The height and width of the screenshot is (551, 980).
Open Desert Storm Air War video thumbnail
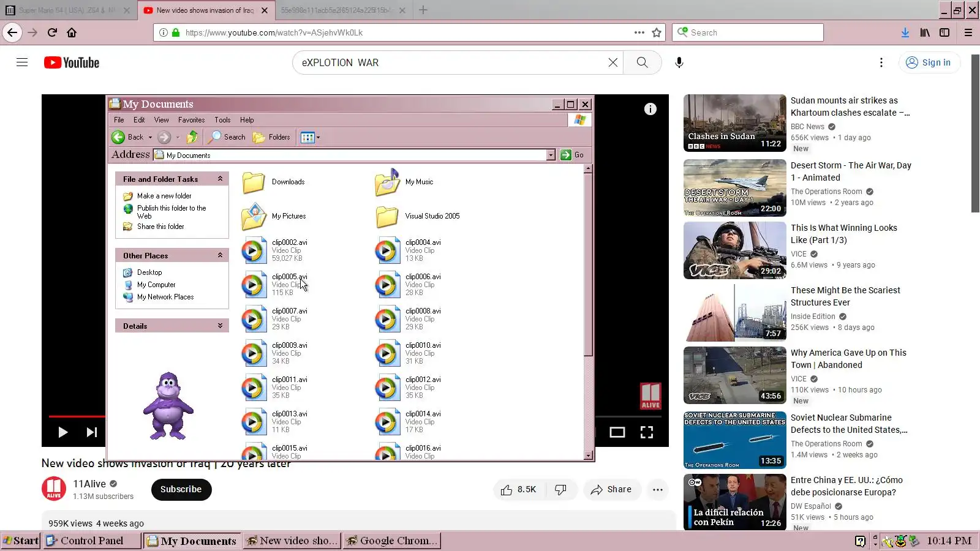(x=735, y=188)
